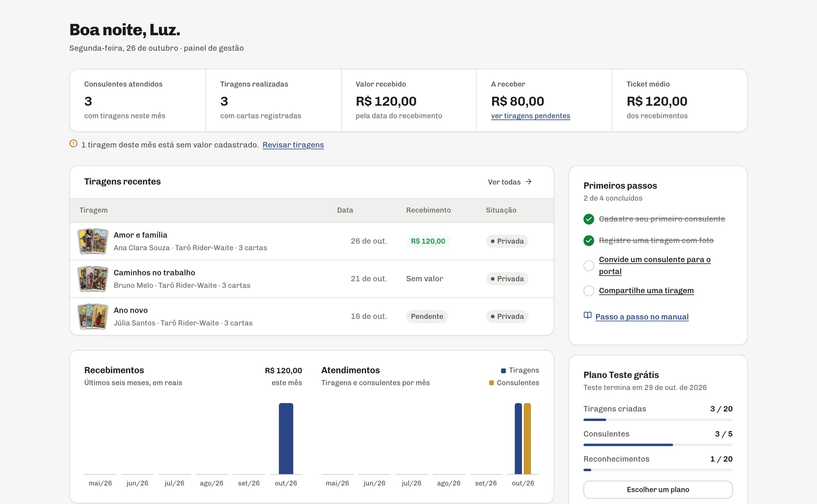
Task: Click the Ano novo reading title
Action: coord(131,310)
